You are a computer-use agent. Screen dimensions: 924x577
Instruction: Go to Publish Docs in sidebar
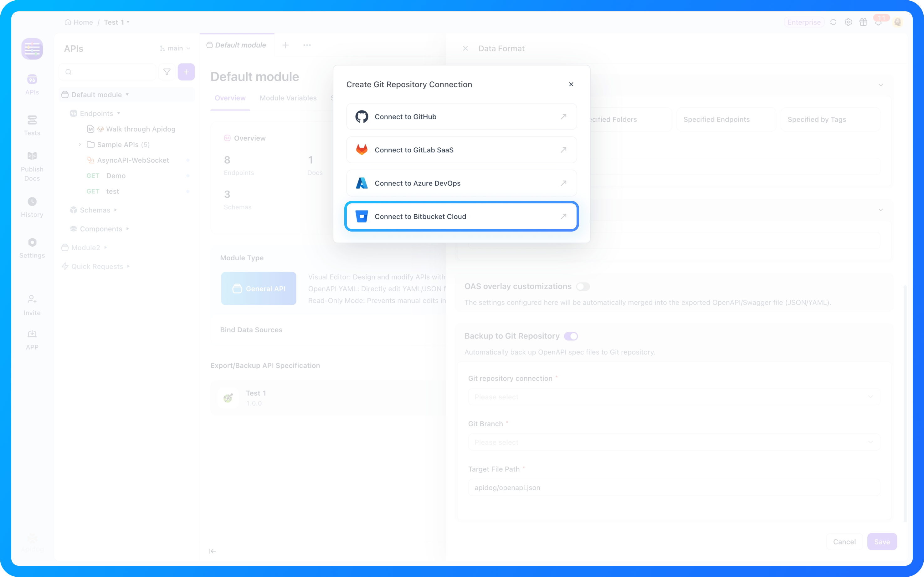click(x=32, y=166)
